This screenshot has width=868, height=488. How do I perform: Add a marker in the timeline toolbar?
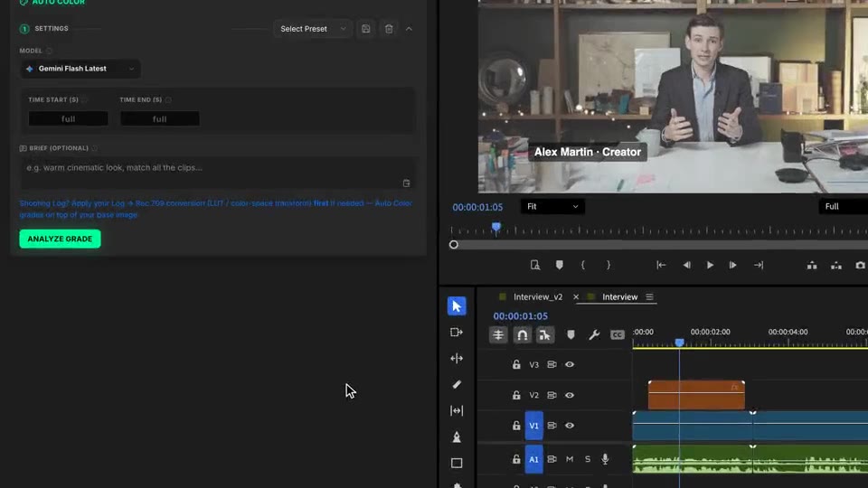(x=571, y=334)
